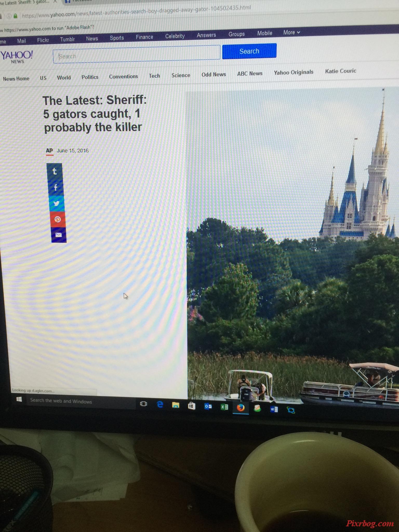Open Mobile in Yahoo top bar
This screenshot has width=399, height=532.
[x=265, y=33]
